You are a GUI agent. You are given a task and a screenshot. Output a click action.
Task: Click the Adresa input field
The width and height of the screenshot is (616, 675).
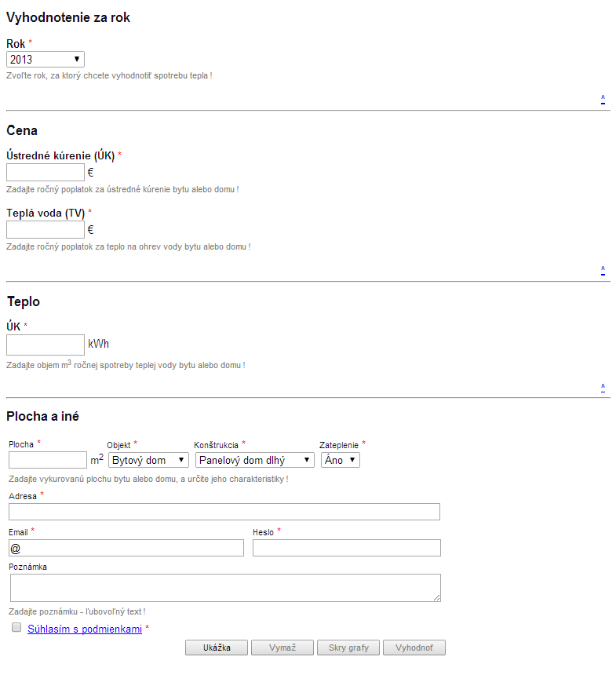[224, 512]
